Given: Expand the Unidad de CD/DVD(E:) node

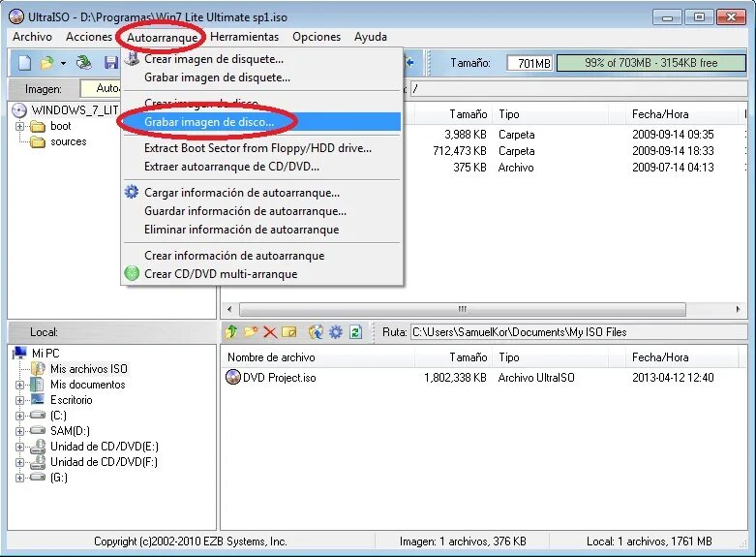Looking at the screenshot, I should [x=19, y=447].
